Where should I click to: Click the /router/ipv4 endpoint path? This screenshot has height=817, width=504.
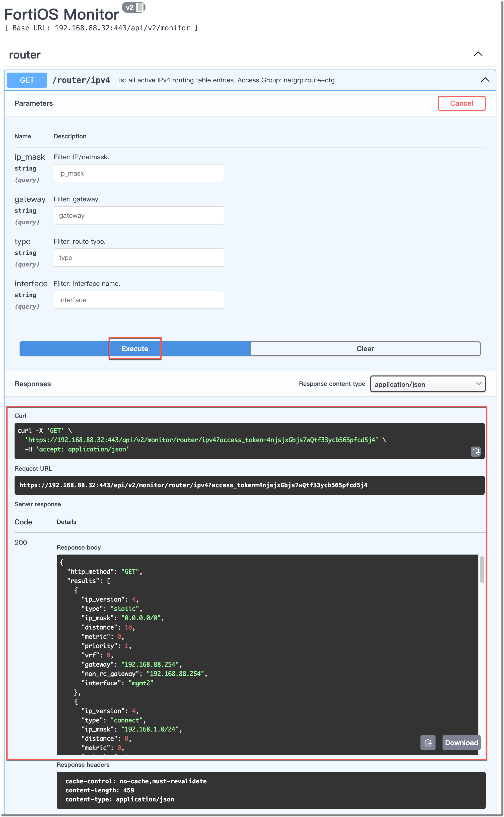(x=81, y=80)
